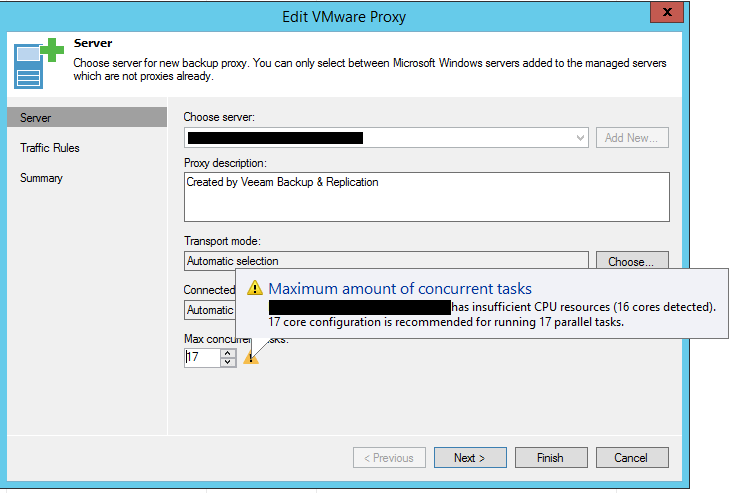Click Choose... for transport mode
The width and height of the screenshot is (736, 493).
point(632,261)
